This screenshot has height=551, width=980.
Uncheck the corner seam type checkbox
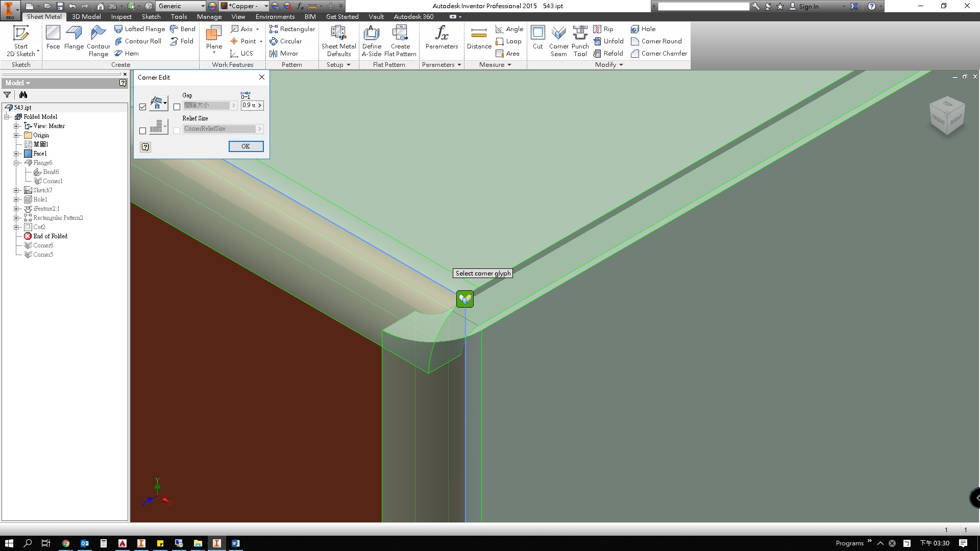pos(142,107)
